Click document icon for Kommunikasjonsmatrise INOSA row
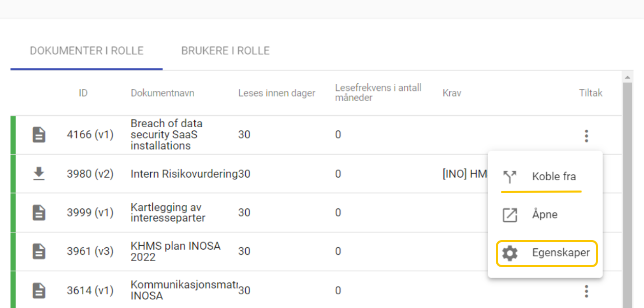Image resolution: width=644 pixels, height=308 pixels. point(39,291)
